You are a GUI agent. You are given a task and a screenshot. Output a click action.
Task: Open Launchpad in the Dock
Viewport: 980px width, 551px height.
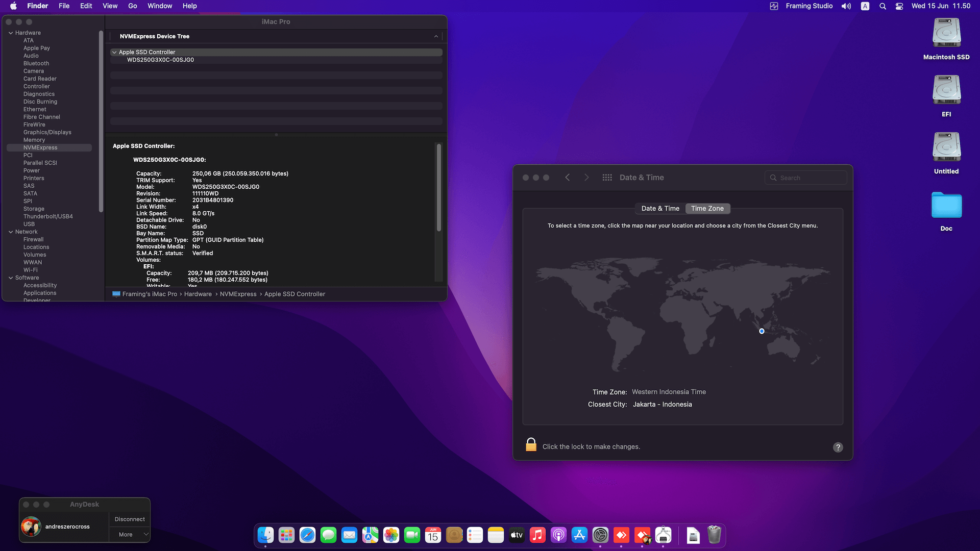286,535
